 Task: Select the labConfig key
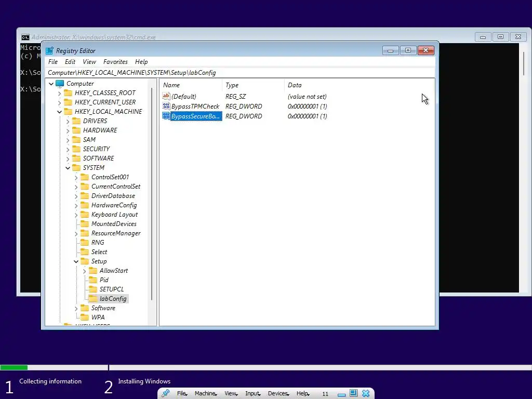(x=113, y=299)
